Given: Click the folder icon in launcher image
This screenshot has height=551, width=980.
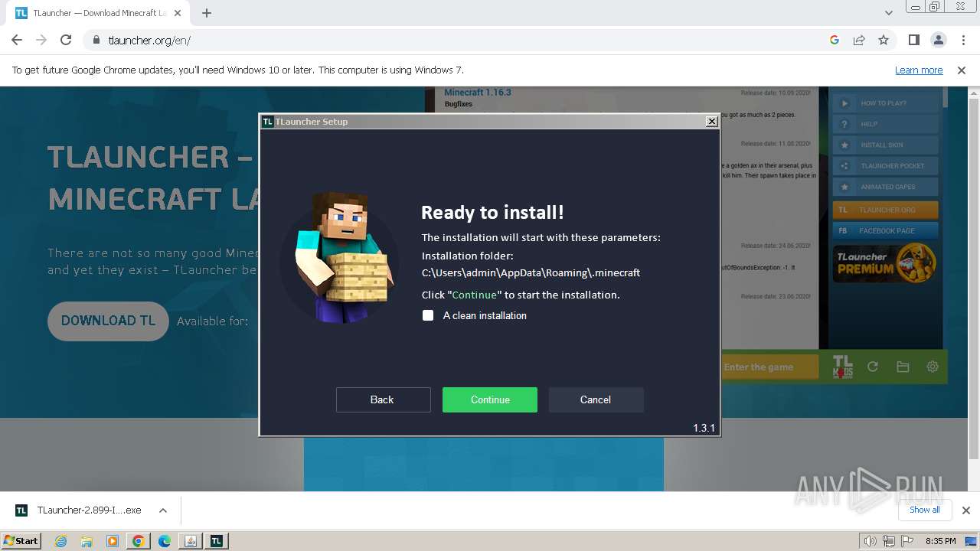Looking at the screenshot, I should click(x=903, y=367).
